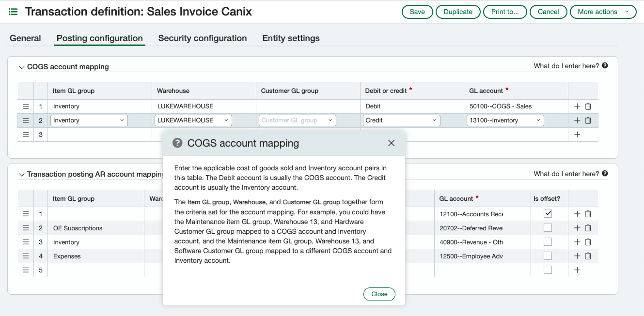
Task: Click Close button in help popup
Action: click(x=379, y=294)
